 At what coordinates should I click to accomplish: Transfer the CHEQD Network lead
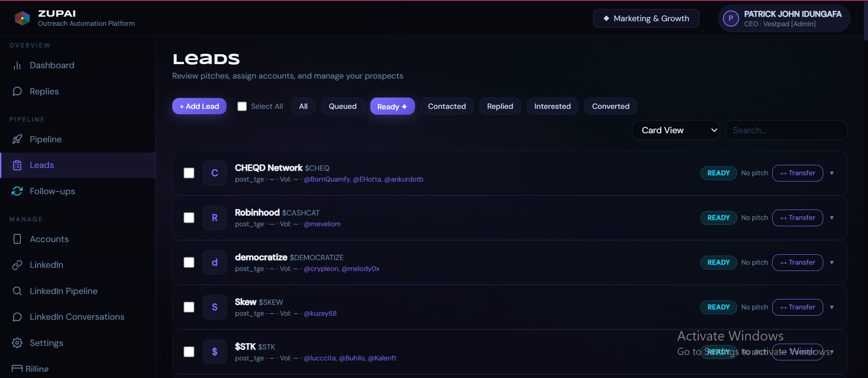tap(797, 173)
